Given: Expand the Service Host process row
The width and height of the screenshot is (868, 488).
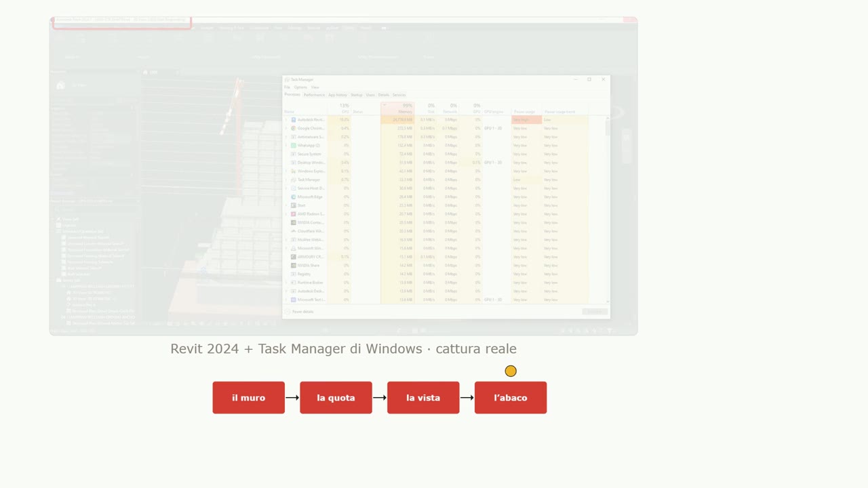Looking at the screenshot, I should (286, 188).
